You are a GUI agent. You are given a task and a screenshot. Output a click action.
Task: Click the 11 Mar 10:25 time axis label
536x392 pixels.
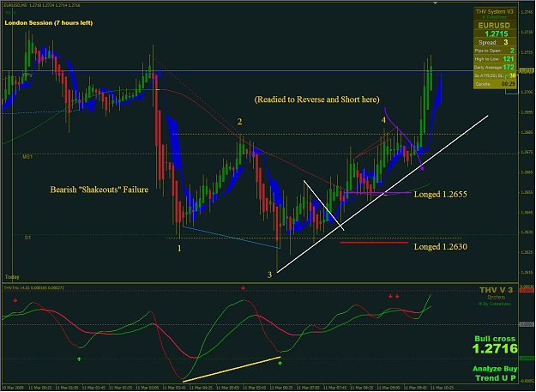tap(442, 388)
